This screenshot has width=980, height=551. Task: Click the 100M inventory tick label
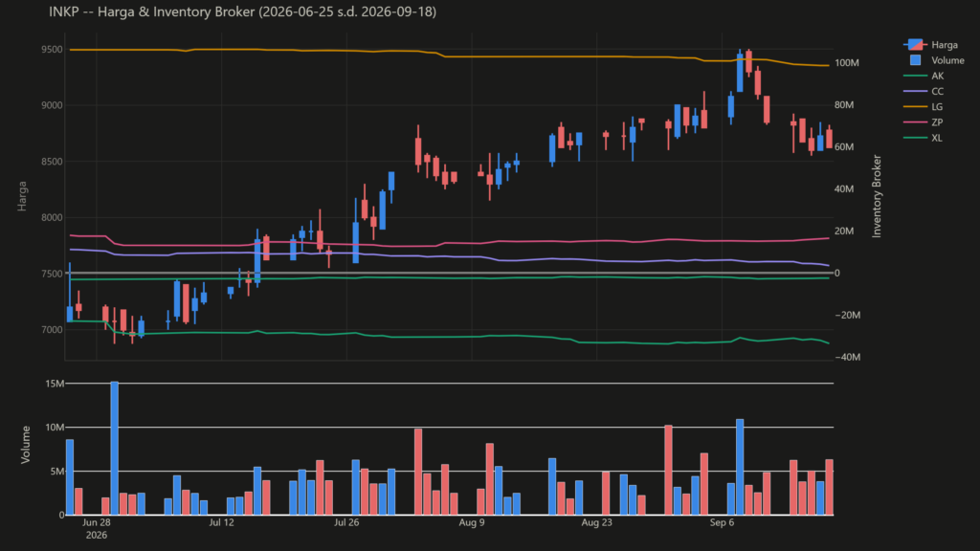click(847, 63)
